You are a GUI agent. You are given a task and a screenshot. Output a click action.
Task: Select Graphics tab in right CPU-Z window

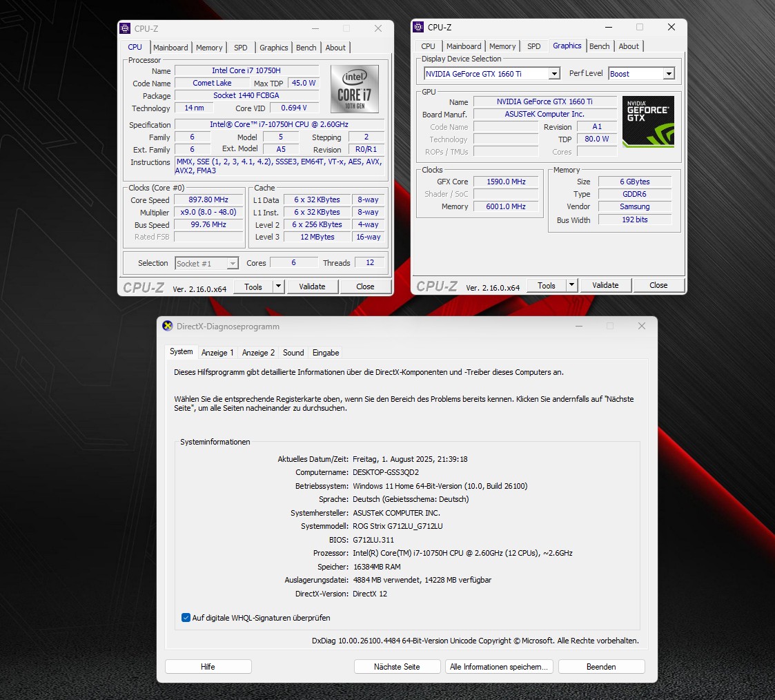tap(567, 46)
